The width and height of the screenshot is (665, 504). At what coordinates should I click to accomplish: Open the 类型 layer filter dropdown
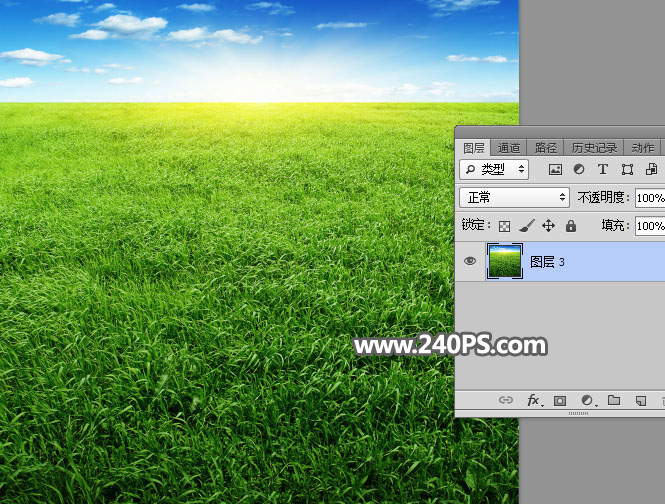(x=495, y=170)
